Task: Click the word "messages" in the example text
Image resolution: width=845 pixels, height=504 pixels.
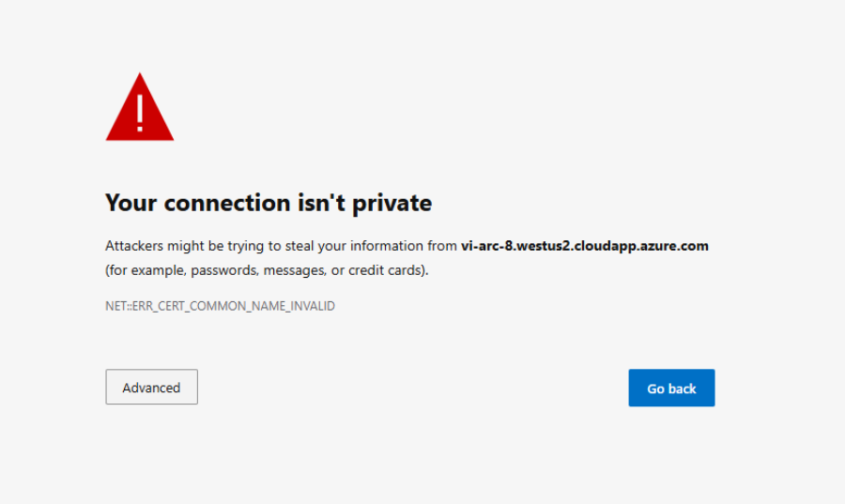Action: [295, 270]
